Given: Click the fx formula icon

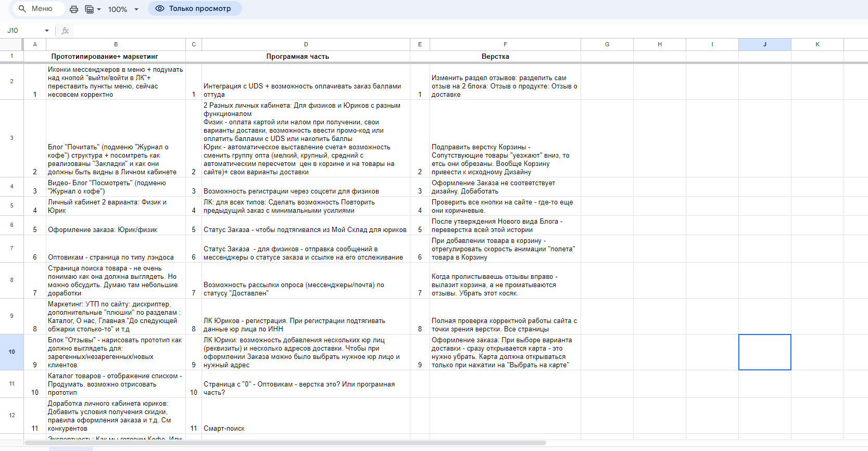Looking at the screenshot, I should 65,31.
